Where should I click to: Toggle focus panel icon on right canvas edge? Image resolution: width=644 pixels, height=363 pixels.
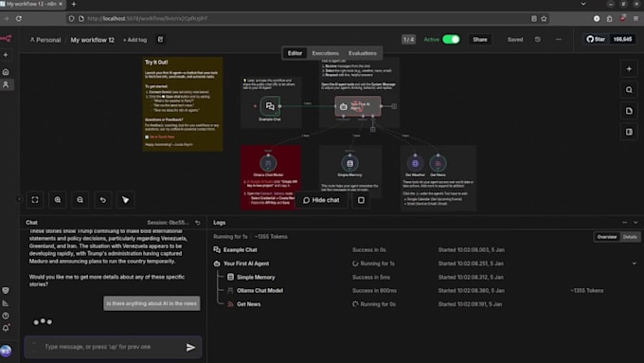coord(629,132)
